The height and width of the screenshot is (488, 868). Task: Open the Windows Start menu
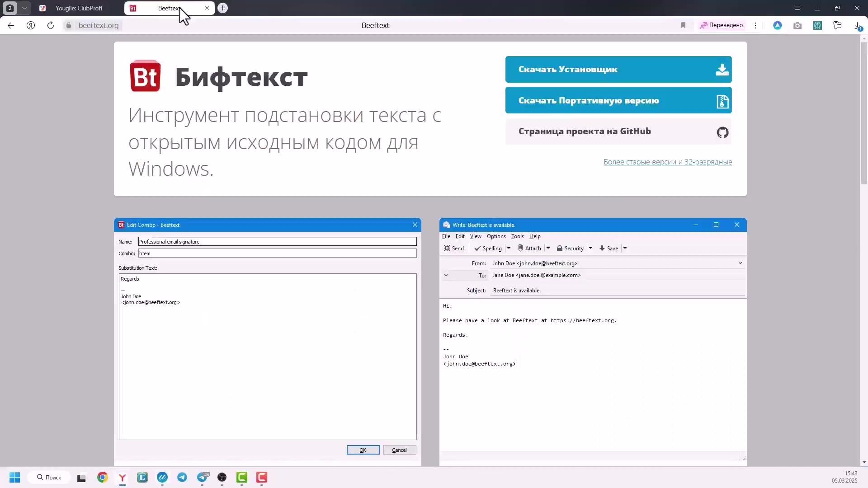[x=14, y=477]
